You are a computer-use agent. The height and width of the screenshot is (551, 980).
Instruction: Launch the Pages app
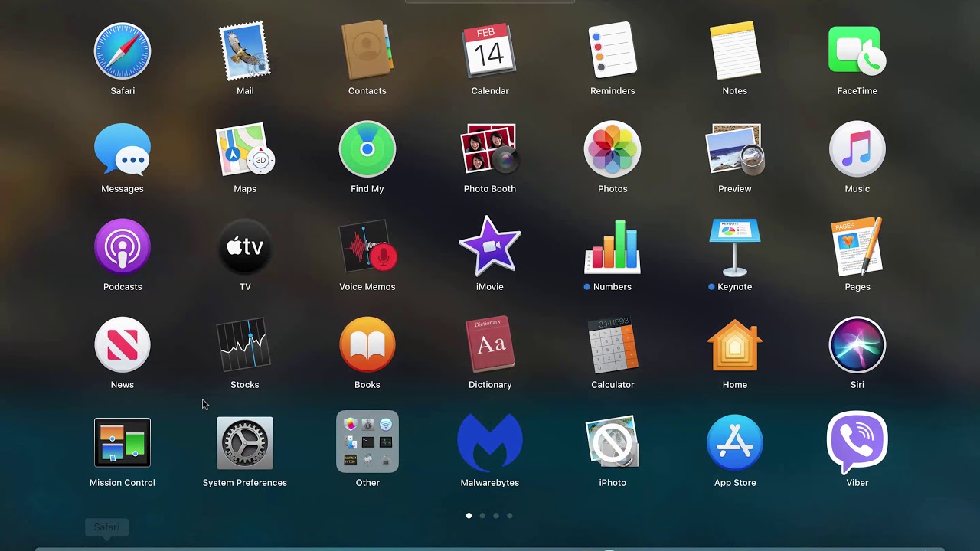[x=857, y=247]
